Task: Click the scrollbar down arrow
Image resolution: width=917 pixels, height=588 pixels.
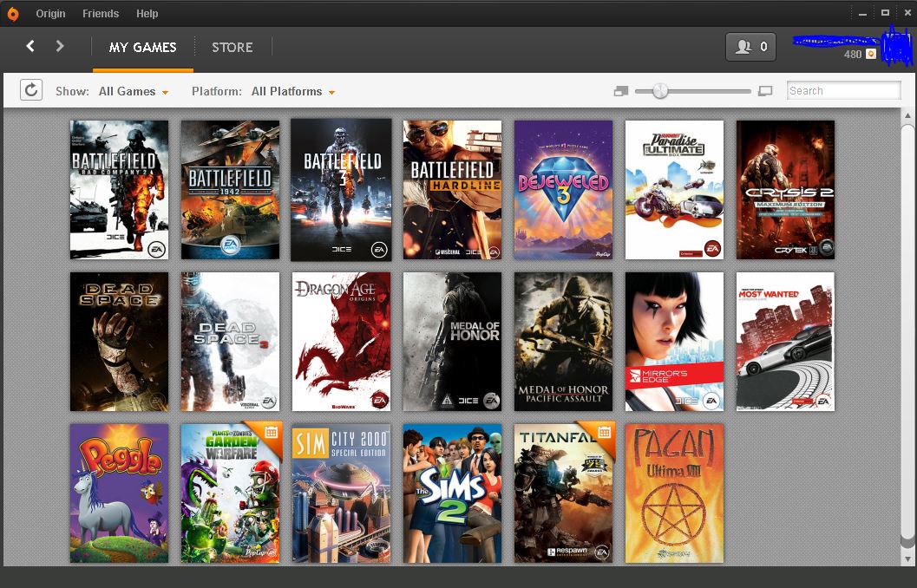Action: tap(907, 560)
